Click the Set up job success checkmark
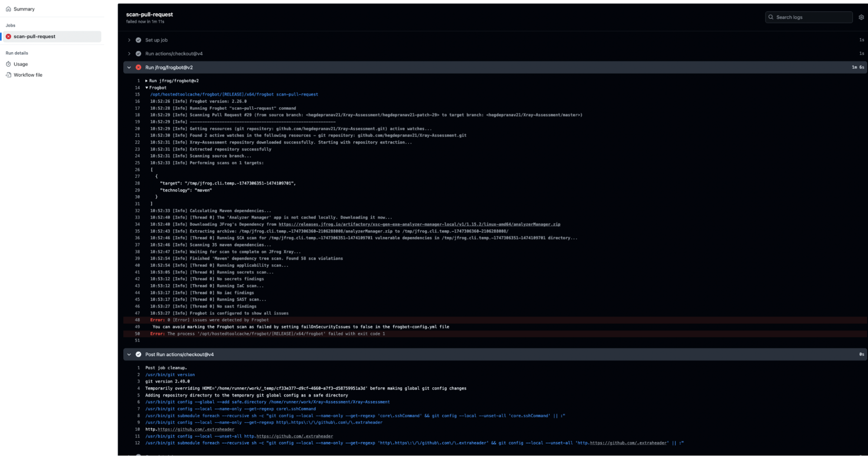 coord(139,40)
